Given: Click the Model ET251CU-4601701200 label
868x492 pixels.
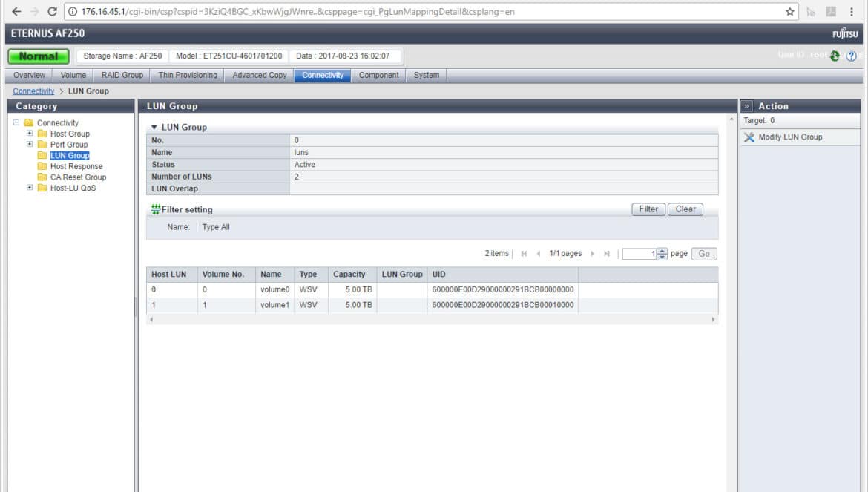Looking at the screenshot, I should click(228, 56).
